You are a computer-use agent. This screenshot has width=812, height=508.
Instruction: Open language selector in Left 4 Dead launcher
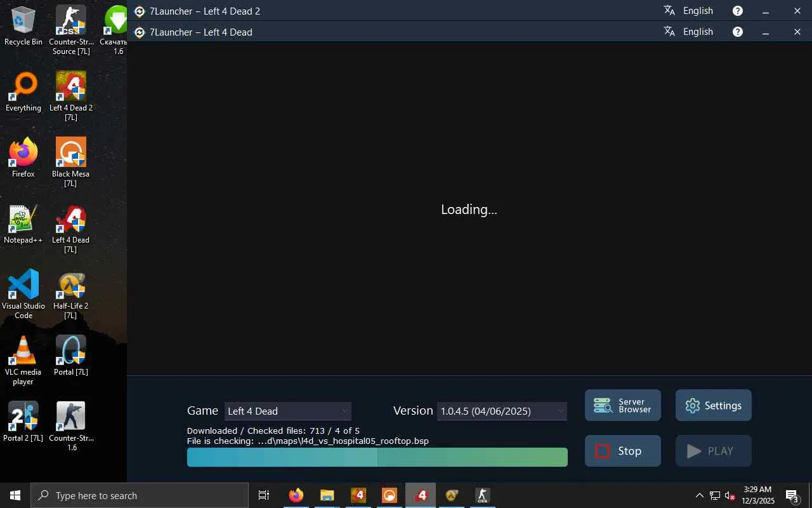689,32
